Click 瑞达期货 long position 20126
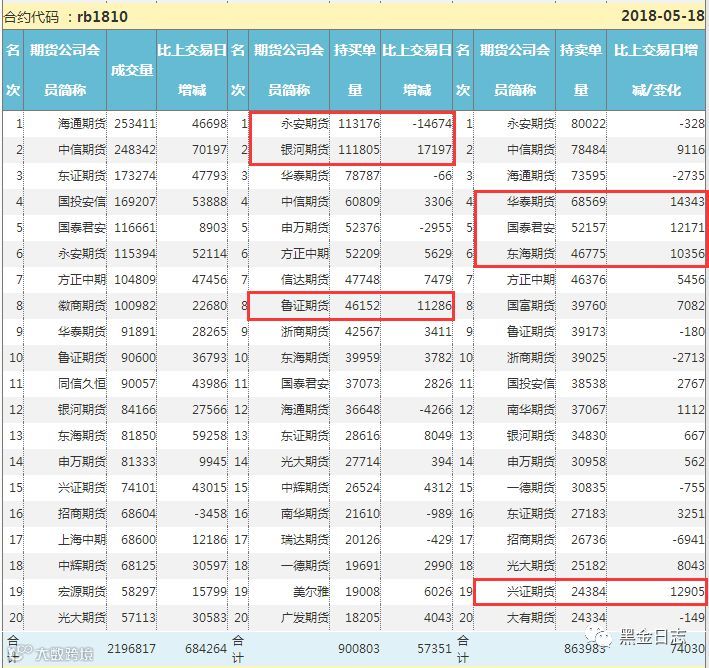709x668 pixels. (x=362, y=540)
